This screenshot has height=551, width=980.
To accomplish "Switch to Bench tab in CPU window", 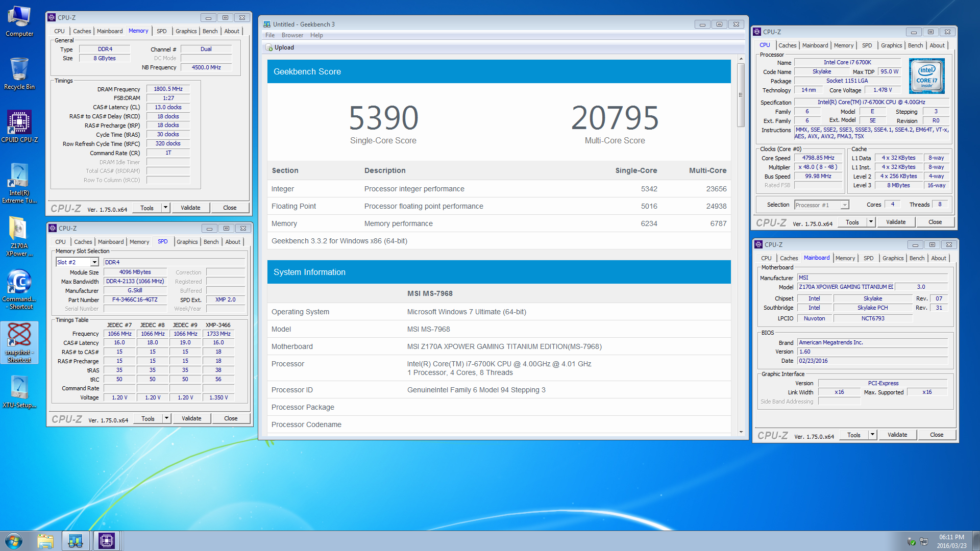I will coord(915,45).
